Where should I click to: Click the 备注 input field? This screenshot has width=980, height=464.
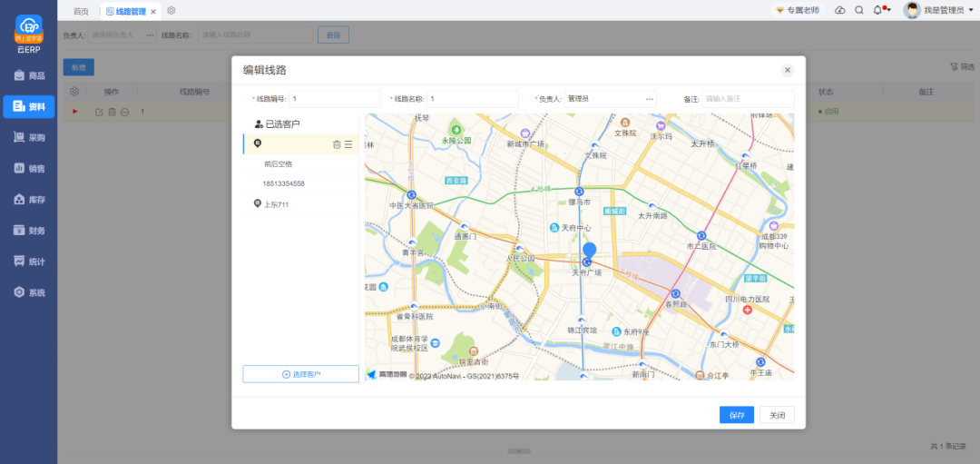click(x=748, y=99)
